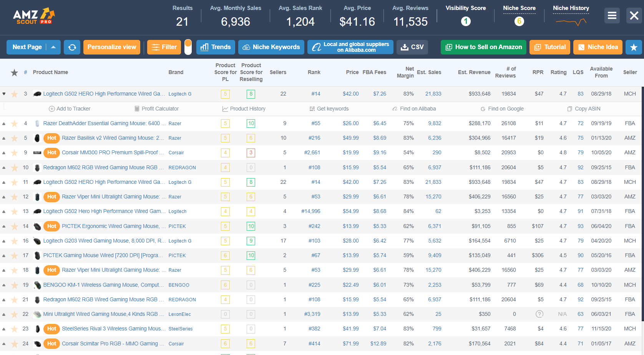Expand the SteelSeries Rival 3 row details
This screenshot has width=644, height=355.
click(x=4, y=329)
